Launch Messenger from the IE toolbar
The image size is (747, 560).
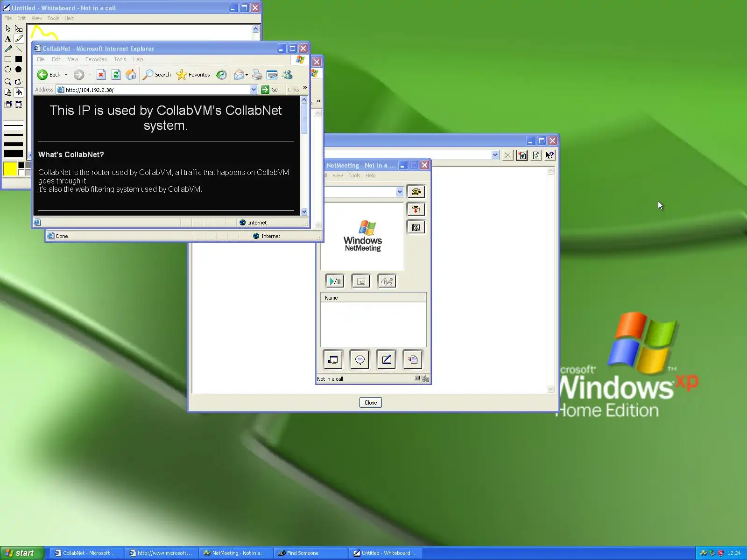(x=287, y=75)
